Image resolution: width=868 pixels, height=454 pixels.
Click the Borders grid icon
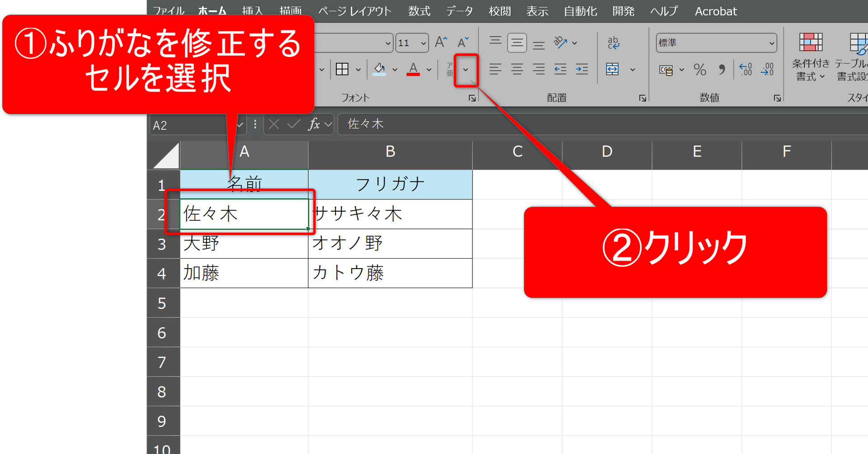coord(342,69)
